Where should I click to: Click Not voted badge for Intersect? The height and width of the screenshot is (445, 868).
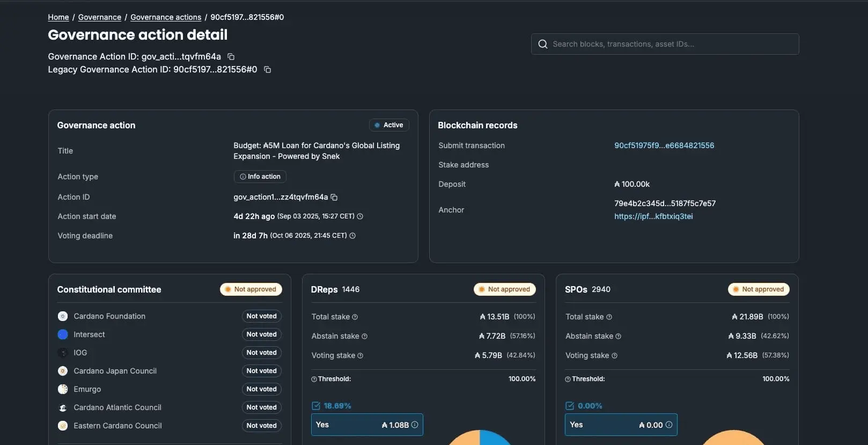pyautogui.click(x=261, y=334)
